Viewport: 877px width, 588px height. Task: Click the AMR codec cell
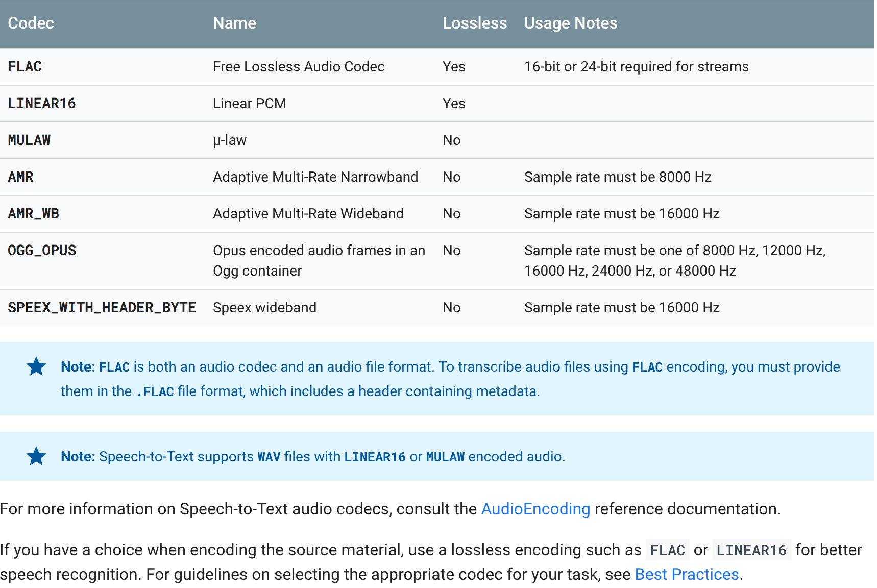[21, 177]
